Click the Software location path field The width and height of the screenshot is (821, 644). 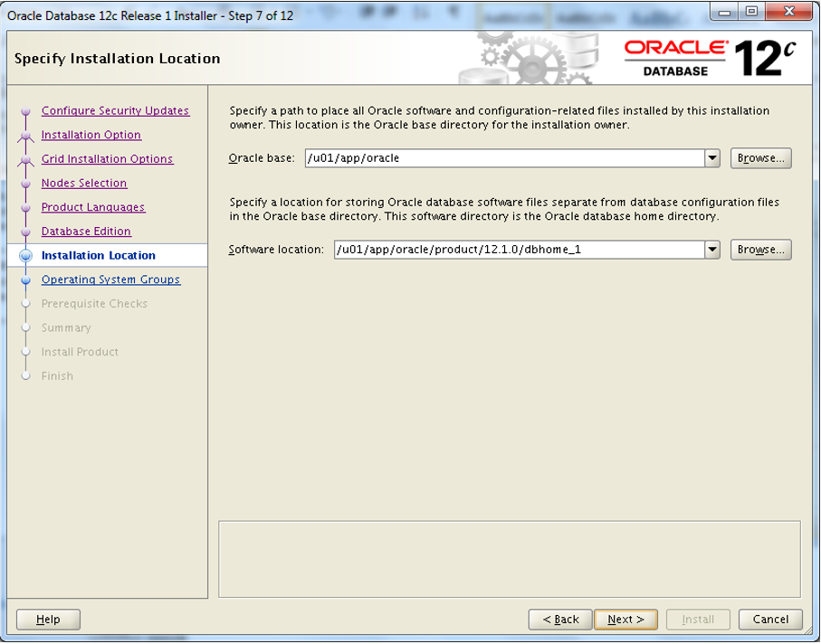(x=520, y=250)
